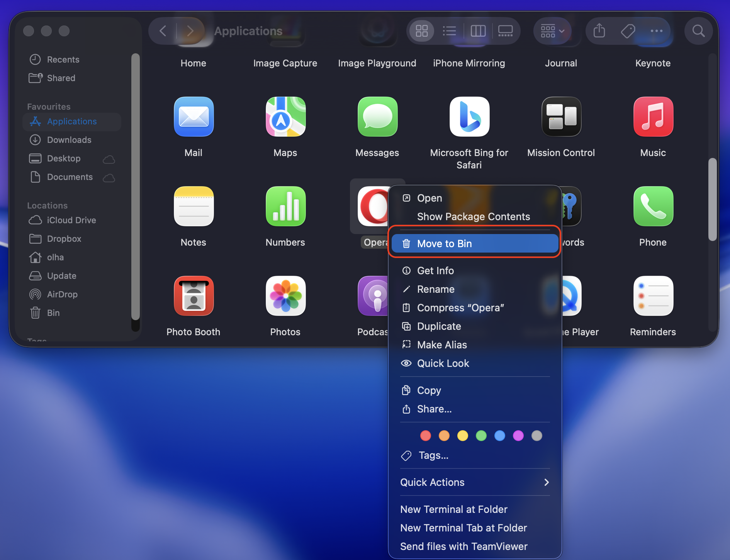Choose Quick Look
This screenshot has height=560, width=730.
pyautogui.click(x=475, y=363)
